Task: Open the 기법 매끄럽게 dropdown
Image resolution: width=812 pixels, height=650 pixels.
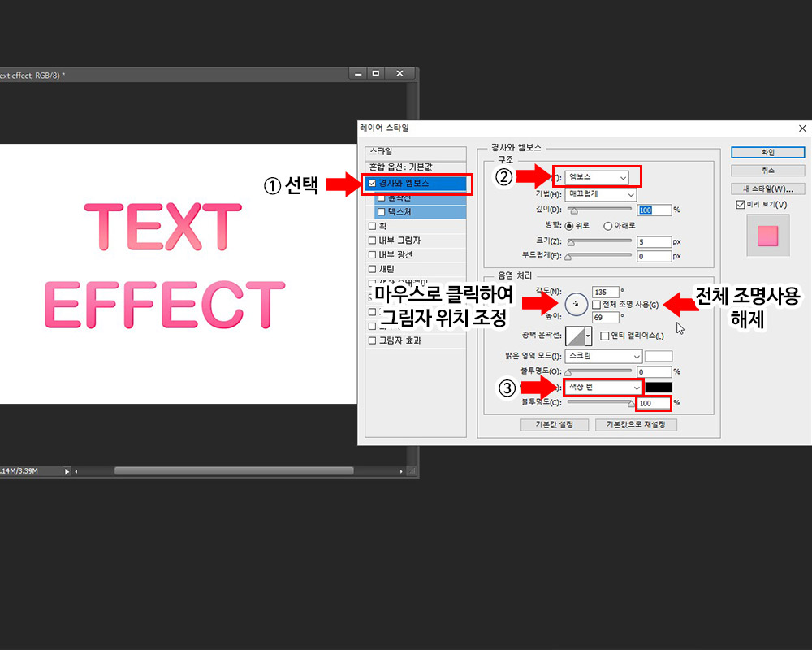Action: click(x=600, y=194)
